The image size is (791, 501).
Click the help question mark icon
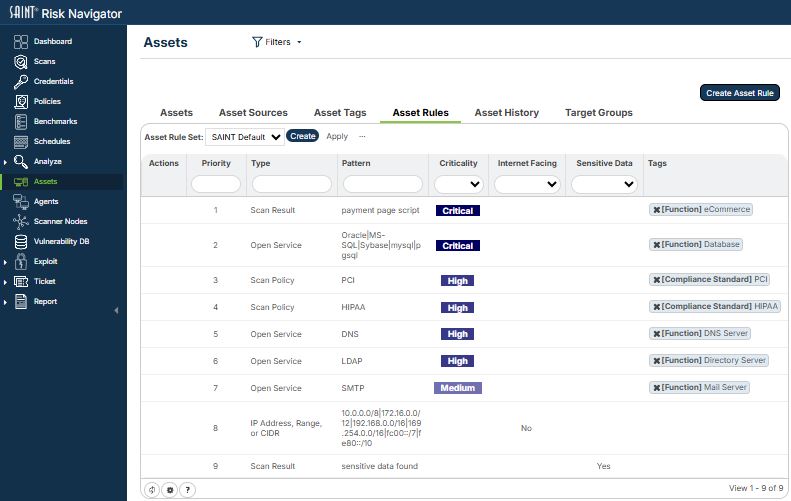tap(188, 489)
